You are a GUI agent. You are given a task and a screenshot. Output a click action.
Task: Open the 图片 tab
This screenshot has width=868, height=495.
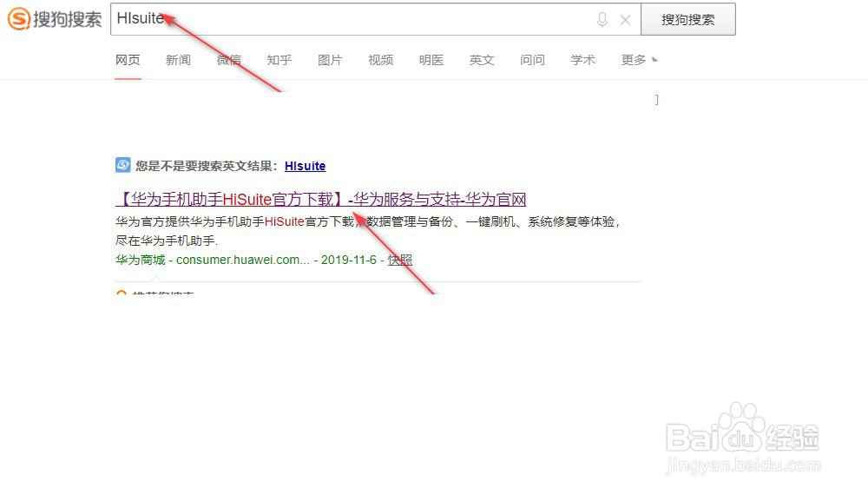(330, 60)
